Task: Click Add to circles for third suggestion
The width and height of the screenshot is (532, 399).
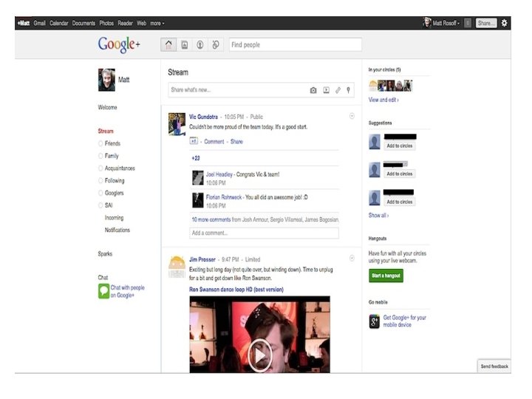Action: tap(400, 202)
